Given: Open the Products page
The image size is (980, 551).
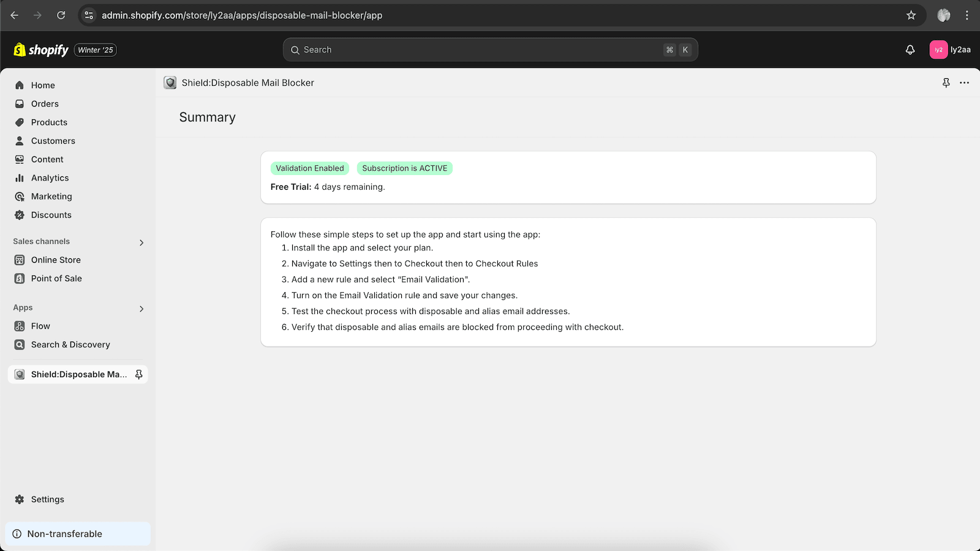Looking at the screenshot, I should 49,122.
